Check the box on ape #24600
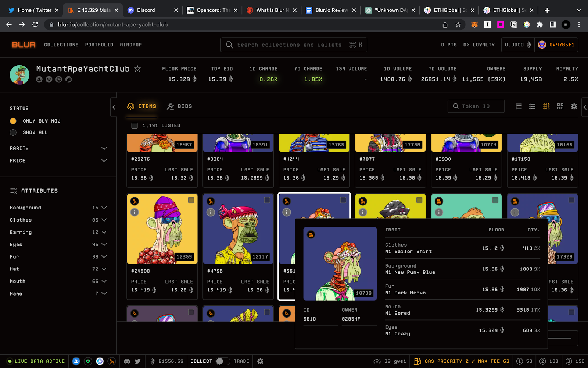 [x=191, y=200]
